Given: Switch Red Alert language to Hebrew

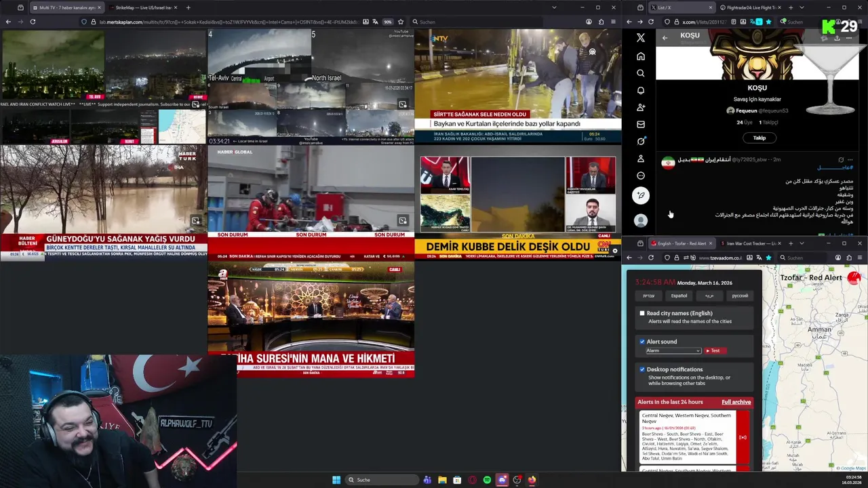Looking at the screenshot, I should pos(649,296).
